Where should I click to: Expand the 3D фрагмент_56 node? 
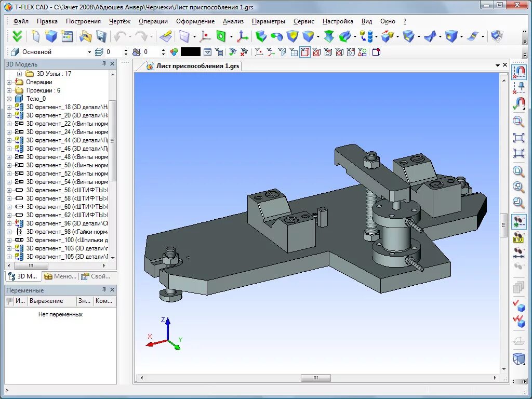coord(9,190)
